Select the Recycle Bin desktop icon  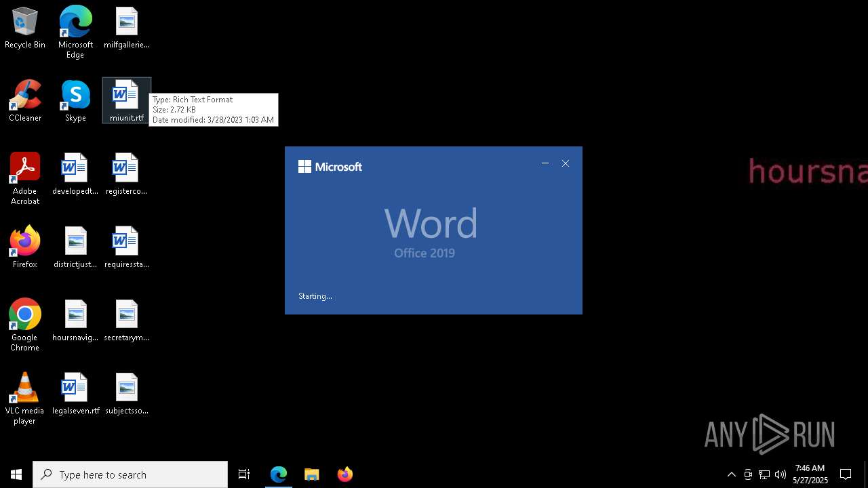click(x=25, y=28)
